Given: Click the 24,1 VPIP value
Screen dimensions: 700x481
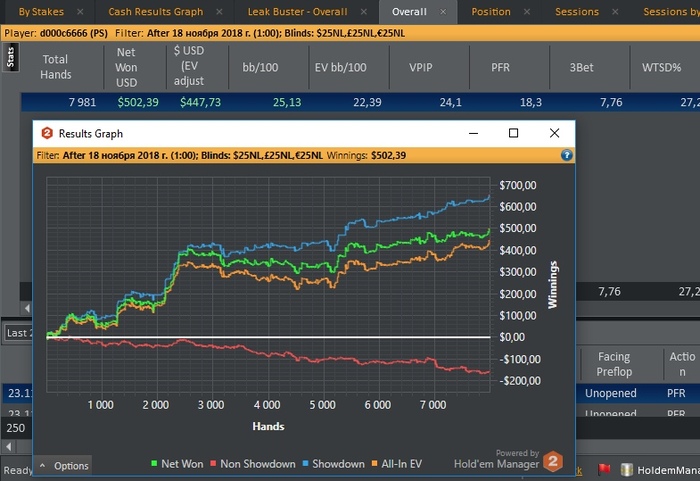Looking at the screenshot, I should pyautogui.click(x=450, y=102).
